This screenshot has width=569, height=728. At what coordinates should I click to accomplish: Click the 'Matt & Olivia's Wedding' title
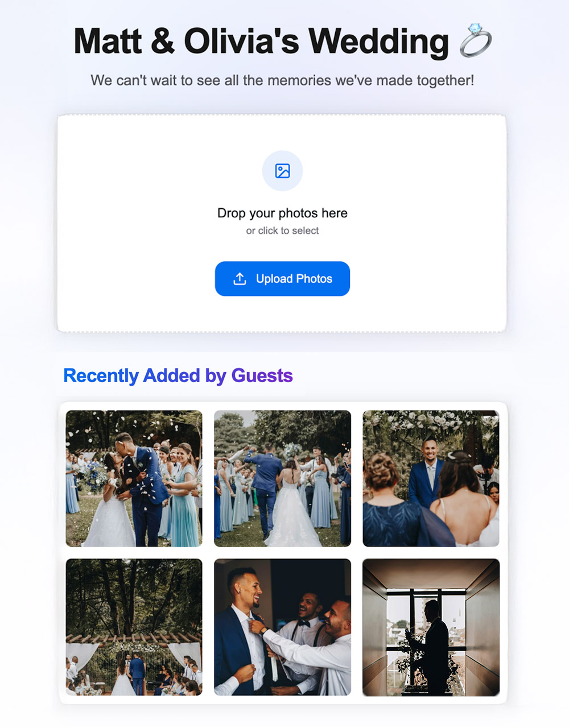pyautogui.click(x=261, y=41)
